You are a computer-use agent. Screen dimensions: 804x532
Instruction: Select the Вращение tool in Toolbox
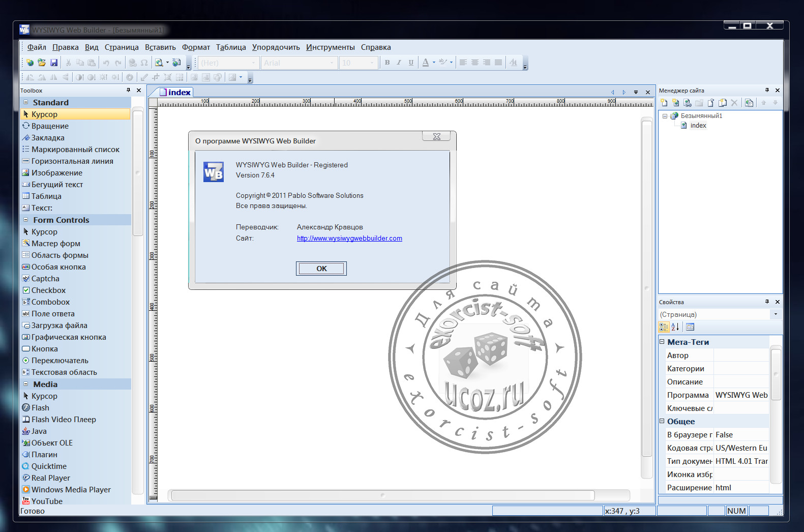[50, 126]
